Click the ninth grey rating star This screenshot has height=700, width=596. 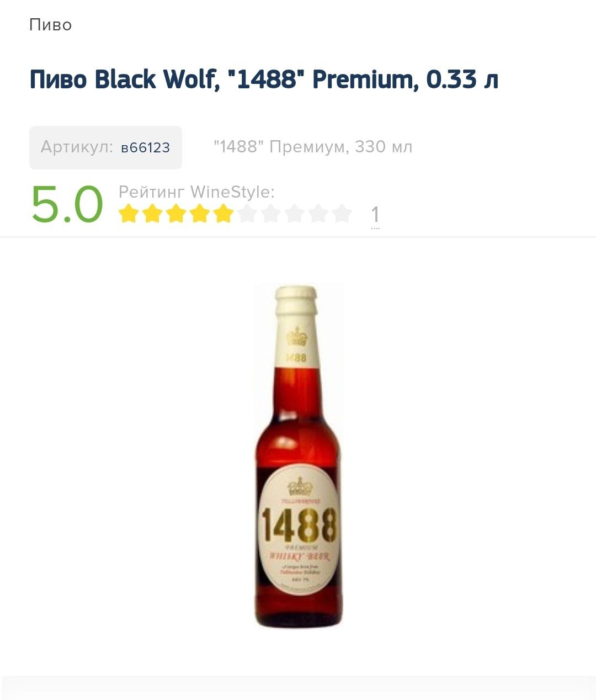(318, 213)
